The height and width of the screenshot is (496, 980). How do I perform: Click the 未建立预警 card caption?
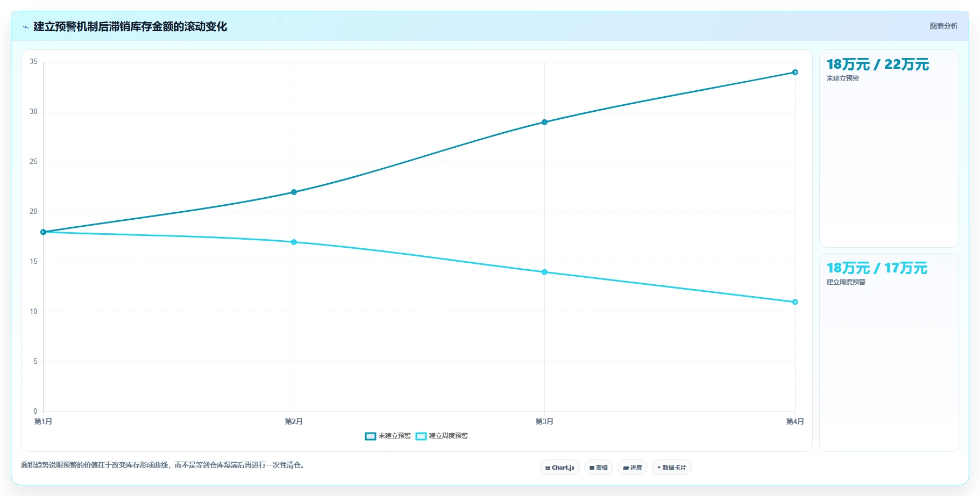[843, 78]
